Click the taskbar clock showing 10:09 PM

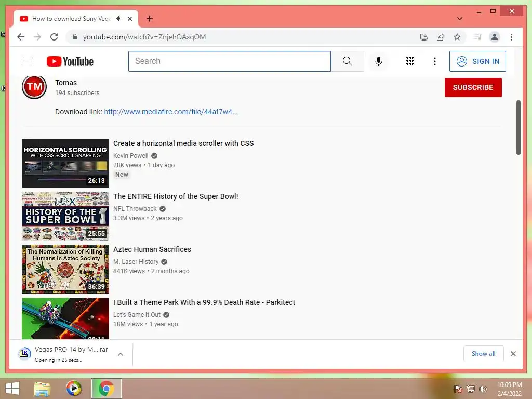[510, 389]
